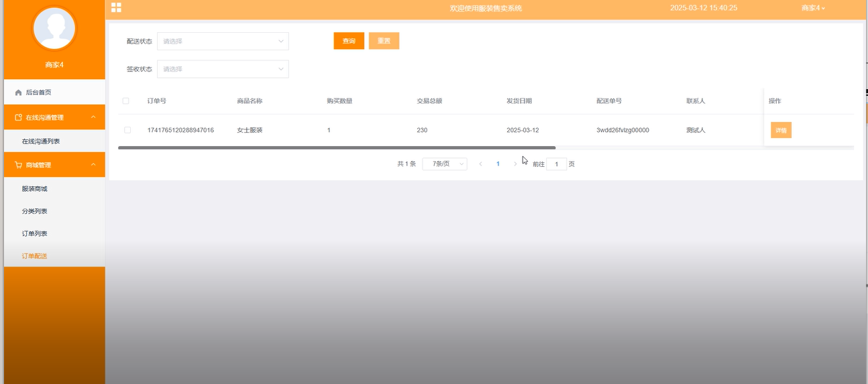Go to previous page arrow
The height and width of the screenshot is (384, 868).
[x=480, y=164]
